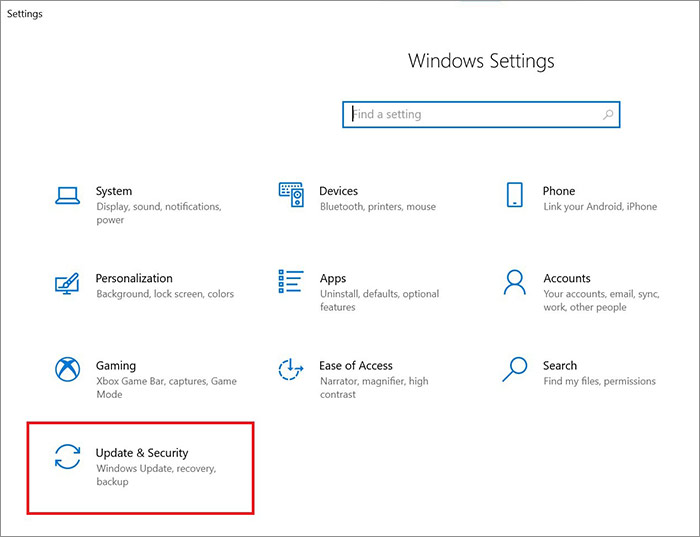Click 'Background, lock screen, colors' text

[165, 294]
